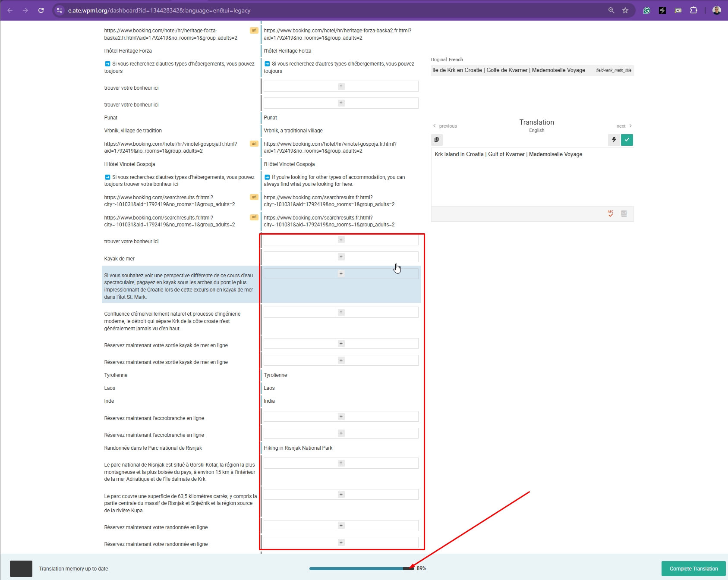Expand translation field for 'Confluence d'émerveillement naturel'

pos(341,312)
